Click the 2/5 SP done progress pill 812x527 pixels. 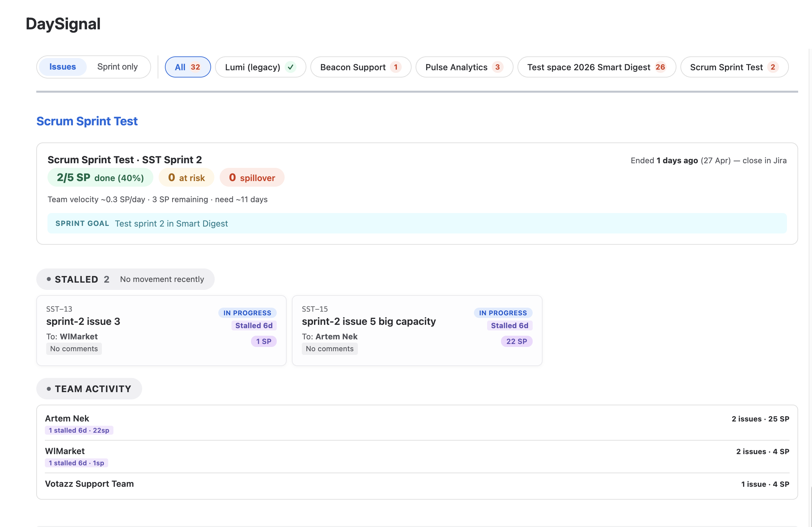[100, 177]
